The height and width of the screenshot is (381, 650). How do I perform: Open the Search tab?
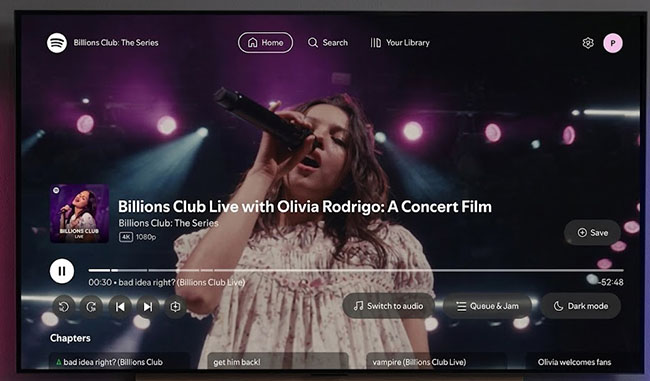coord(328,43)
